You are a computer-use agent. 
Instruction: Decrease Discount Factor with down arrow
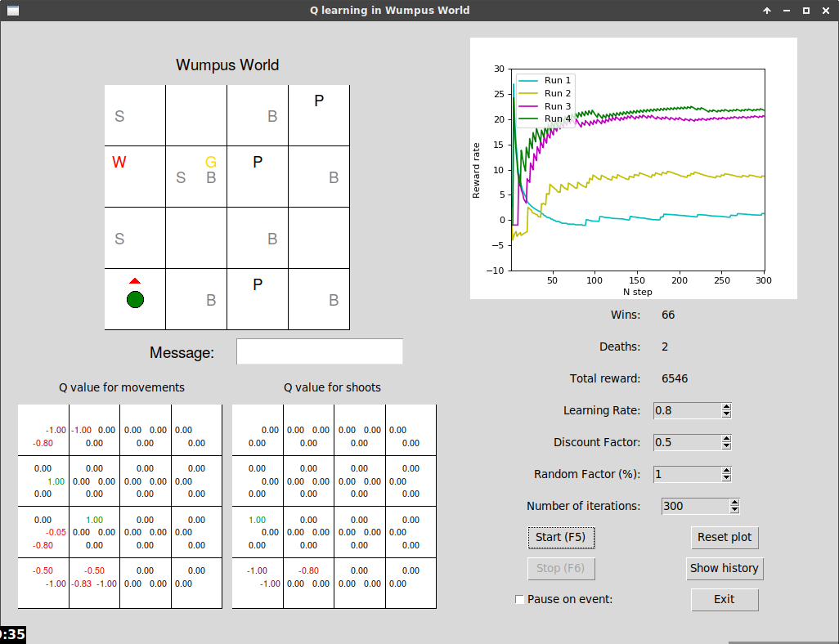click(726, 445)
